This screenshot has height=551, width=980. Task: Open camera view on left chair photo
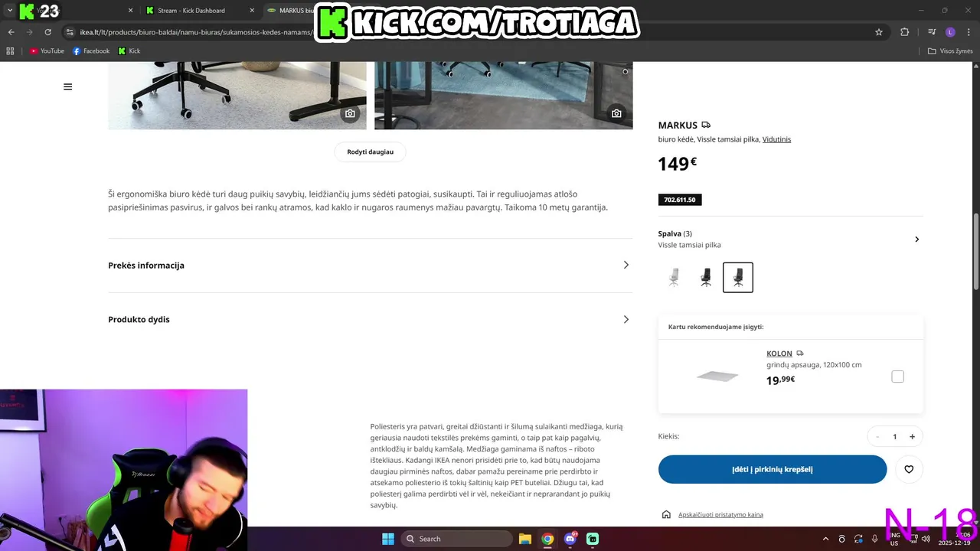click(350, 113)
